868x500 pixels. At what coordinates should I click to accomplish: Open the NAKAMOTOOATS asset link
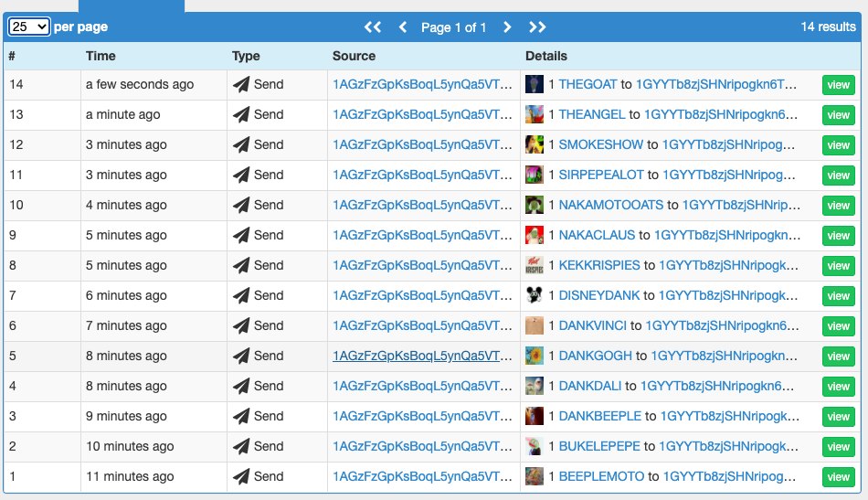pos(610,205)
